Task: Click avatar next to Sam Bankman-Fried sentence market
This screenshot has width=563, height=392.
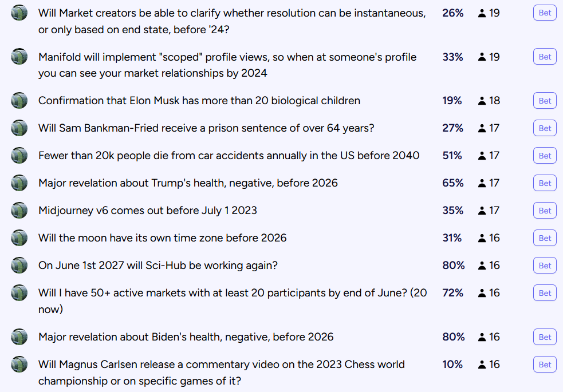Action: click(19, 128)
